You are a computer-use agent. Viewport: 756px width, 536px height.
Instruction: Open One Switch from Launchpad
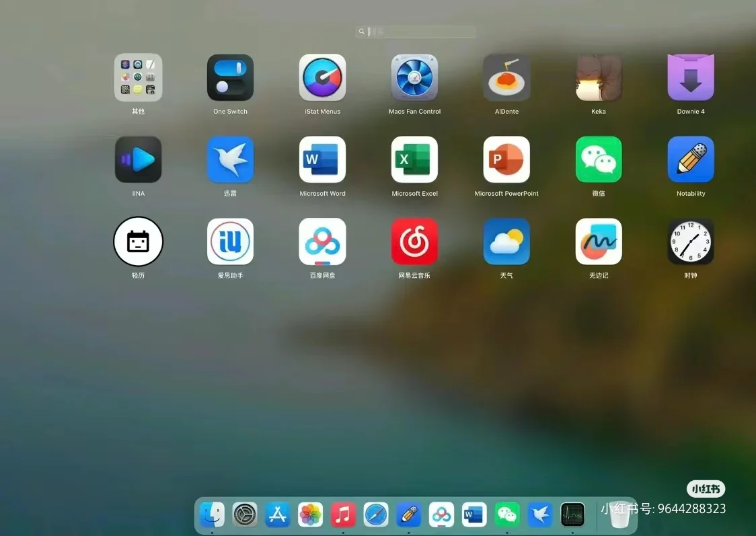click(x=230, y=77)
